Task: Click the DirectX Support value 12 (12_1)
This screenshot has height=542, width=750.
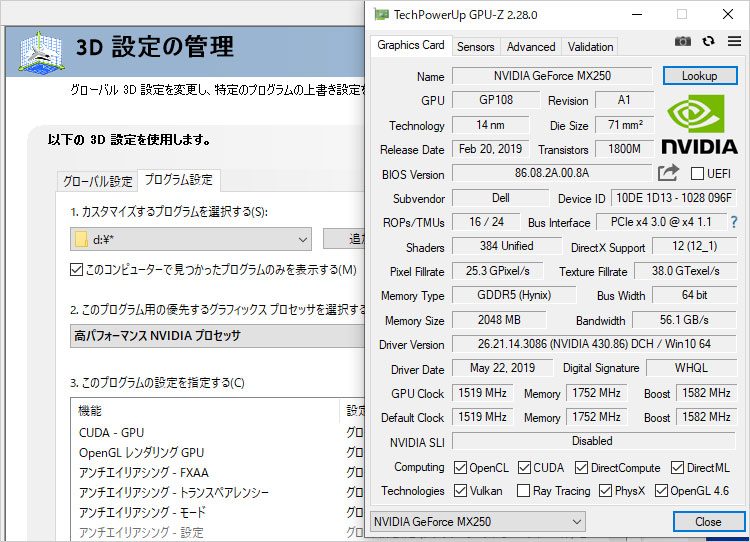Action: point(695,246)
